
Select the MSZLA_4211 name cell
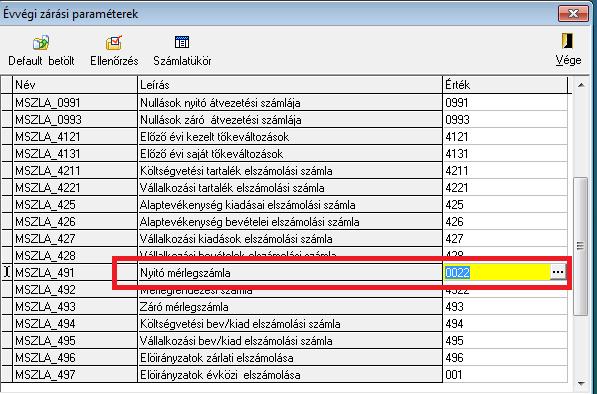click(x=75, y=171)
